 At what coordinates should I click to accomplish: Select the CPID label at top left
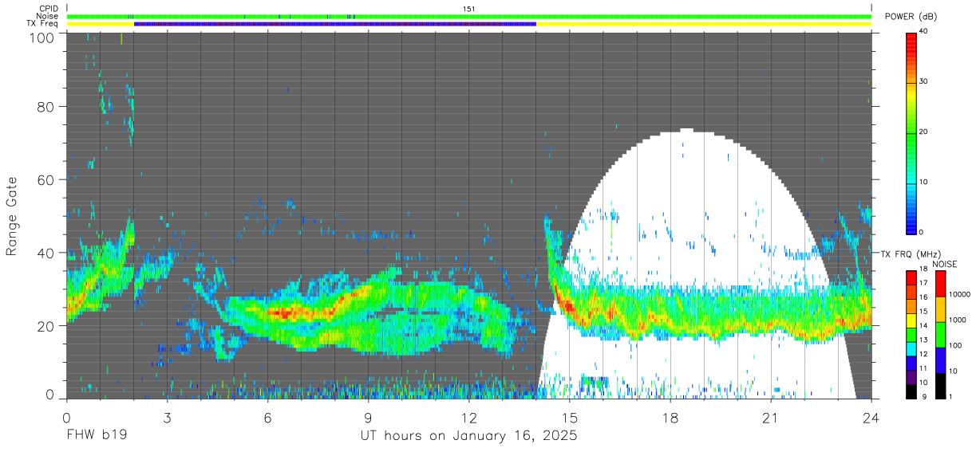pyautogui.click(x=49, y=9)
